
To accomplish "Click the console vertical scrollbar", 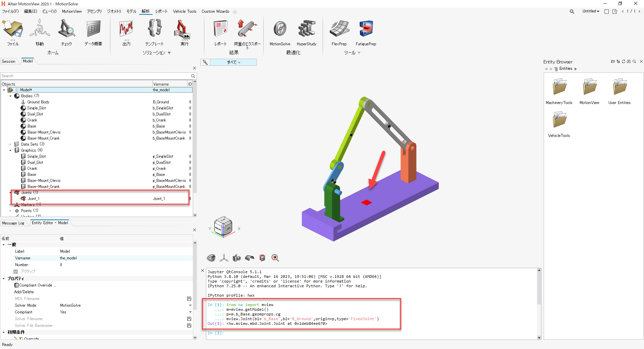I will pyautogui.click(x=539, y=304).
